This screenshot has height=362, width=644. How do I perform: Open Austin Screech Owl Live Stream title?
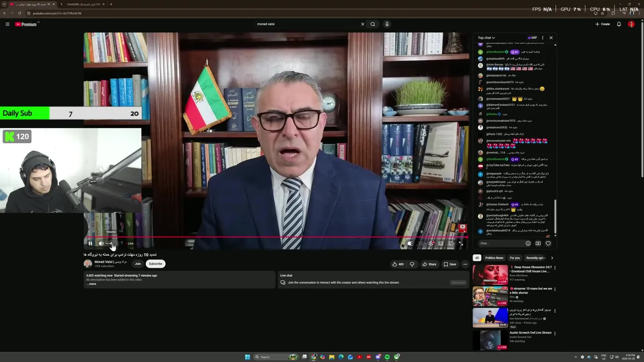click(x=530, y=333)
